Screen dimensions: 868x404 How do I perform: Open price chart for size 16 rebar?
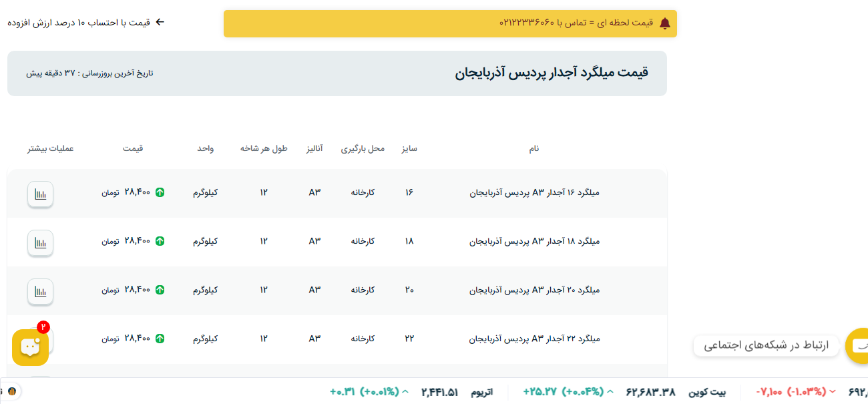coord(40,194)
